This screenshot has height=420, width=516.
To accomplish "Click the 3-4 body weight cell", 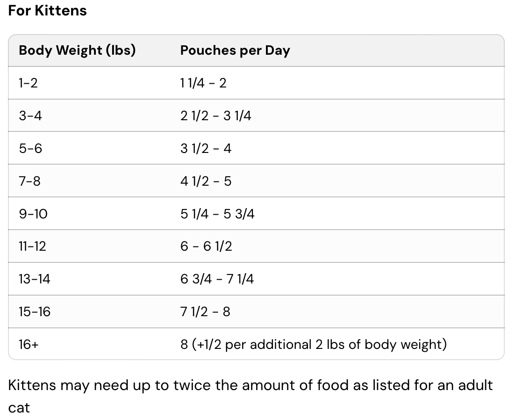I will [30, 116].
